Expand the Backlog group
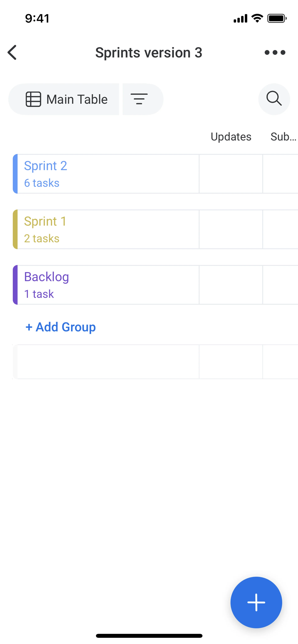The width and height of the screenshot is (298, 644). click(47, 277)
